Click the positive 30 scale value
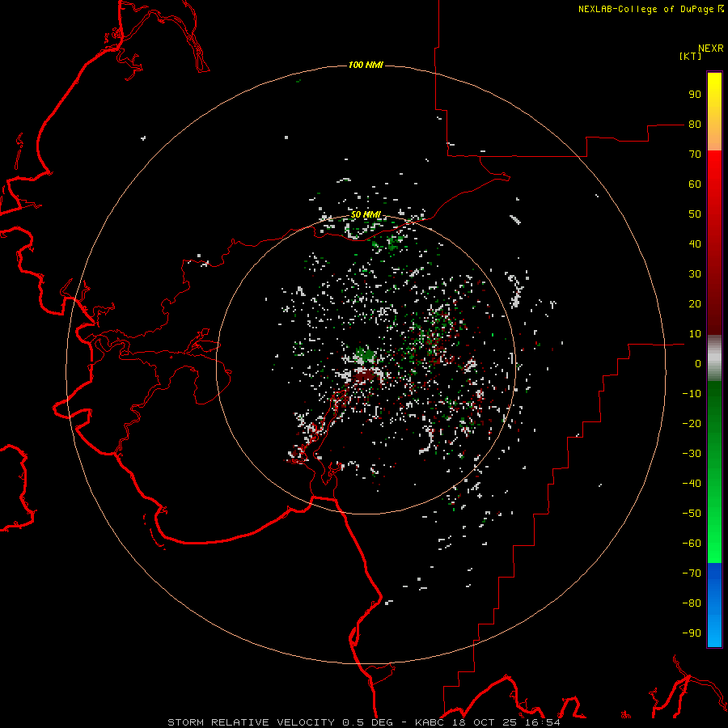Image resolution: width=728 pixels, height=728 pixels. point(695,274)
